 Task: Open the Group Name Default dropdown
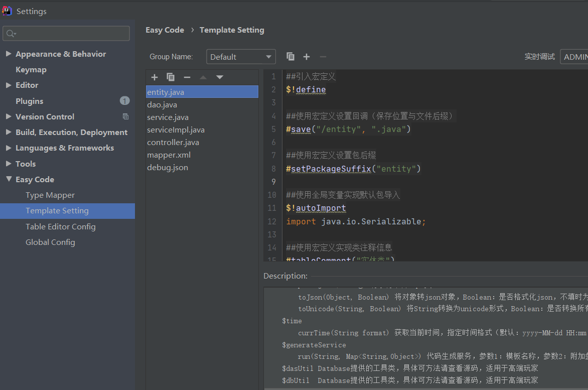click(x=241, y=57)
